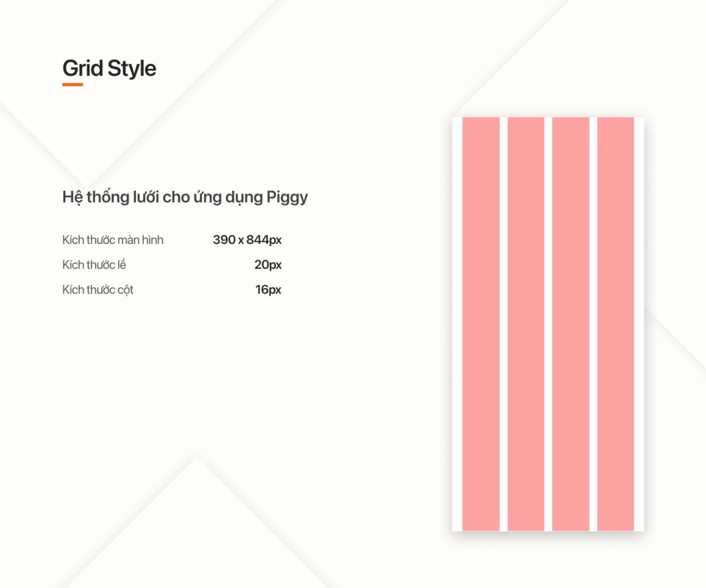Click the Grid Style heading
Screen dimensions: 706x588
coord(109,69)
